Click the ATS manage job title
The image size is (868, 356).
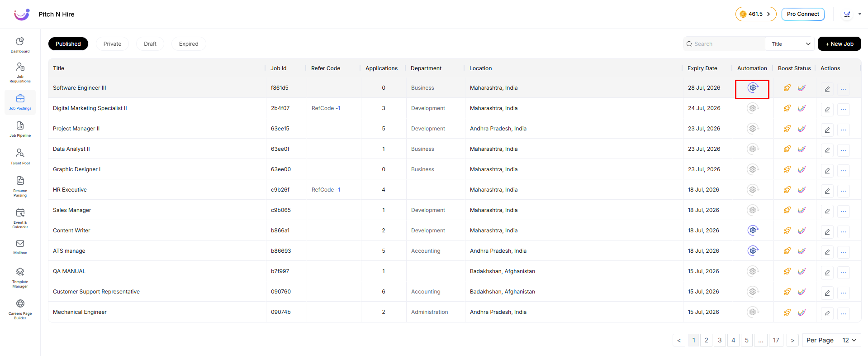(x=69, y=251)
